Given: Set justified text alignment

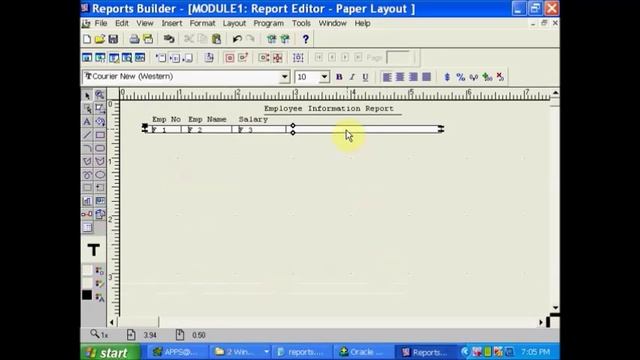Looking at the screenshot, I should (426, 77).
